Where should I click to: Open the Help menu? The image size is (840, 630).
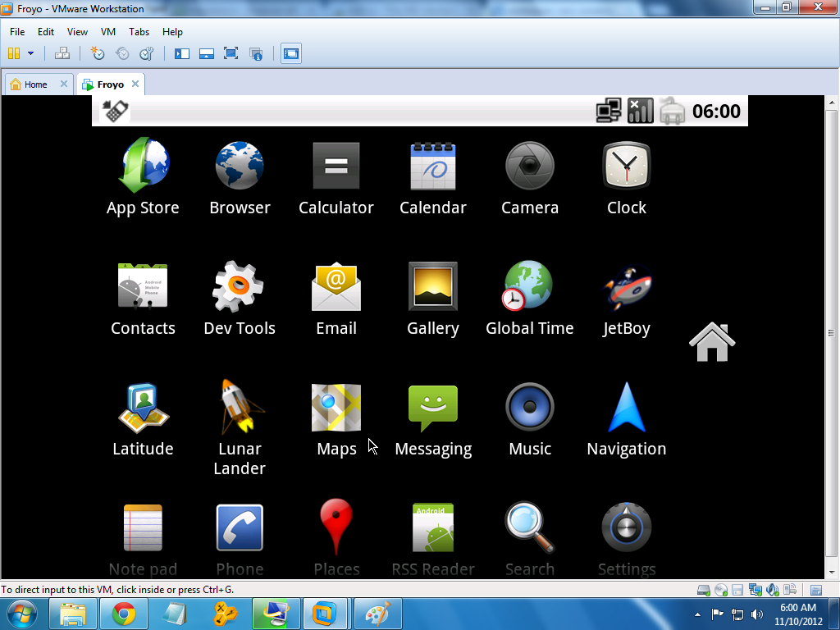[x=172, y=32]
